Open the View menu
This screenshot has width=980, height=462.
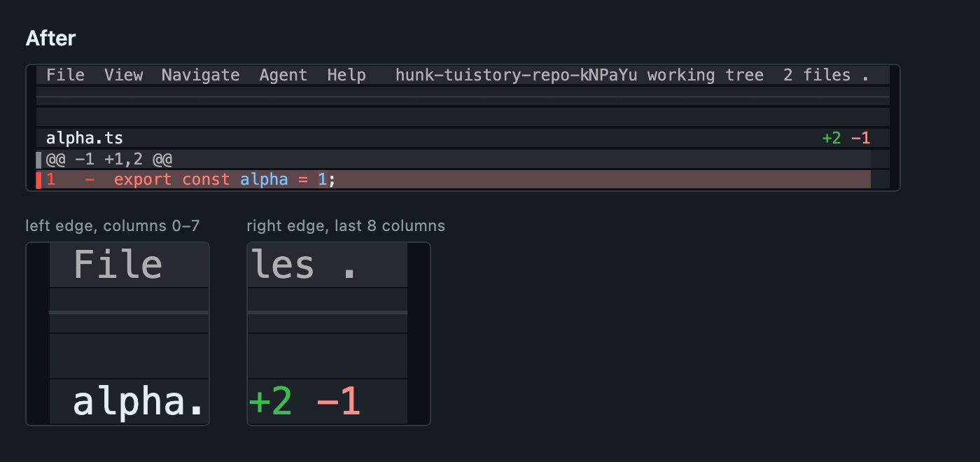[123, 75]
